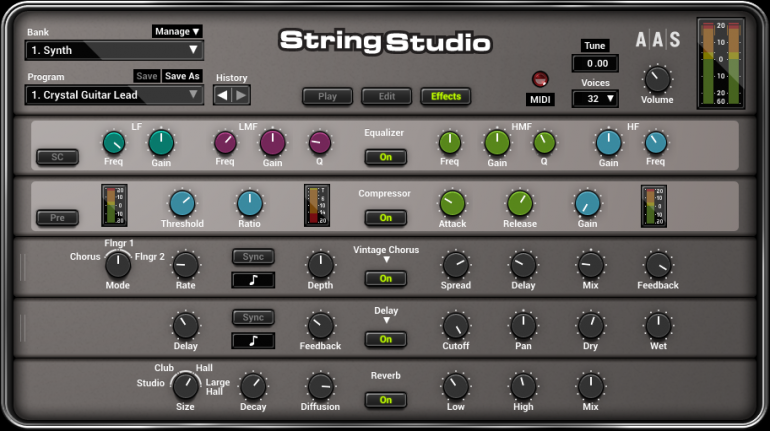Toggle the equalizer SC button
The height and width of the screenshot is (431, 770).
tap(57, 157)
